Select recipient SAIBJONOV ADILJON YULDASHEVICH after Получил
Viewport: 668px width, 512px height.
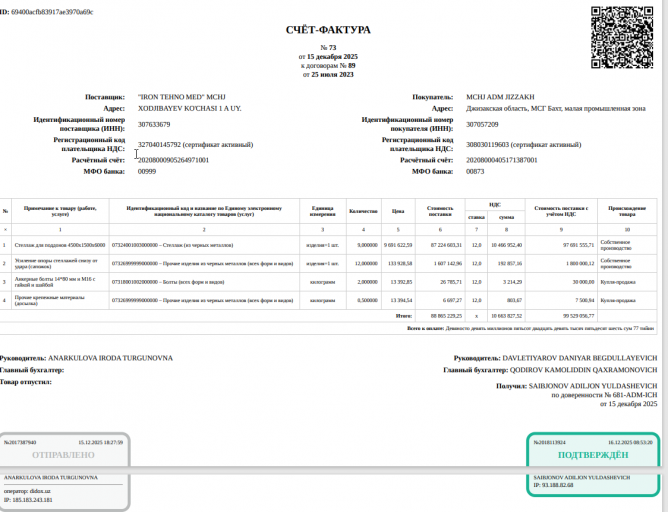coord(593,386)
